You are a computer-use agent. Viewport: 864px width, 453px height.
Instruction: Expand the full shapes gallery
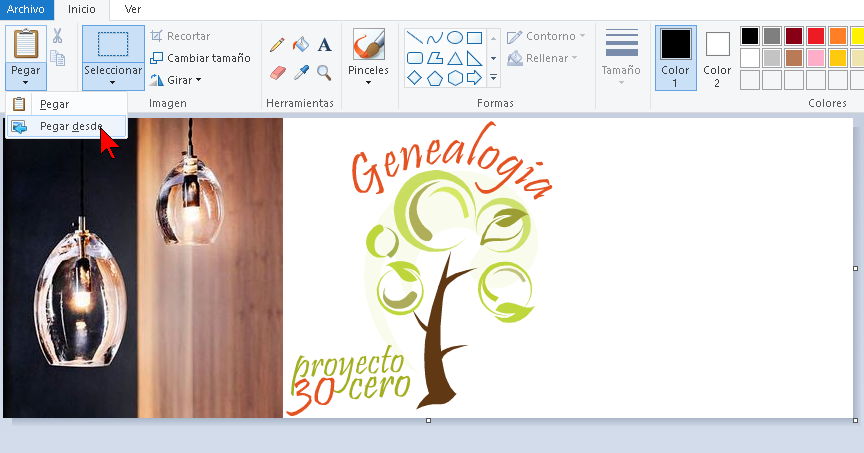click(494, 78)
